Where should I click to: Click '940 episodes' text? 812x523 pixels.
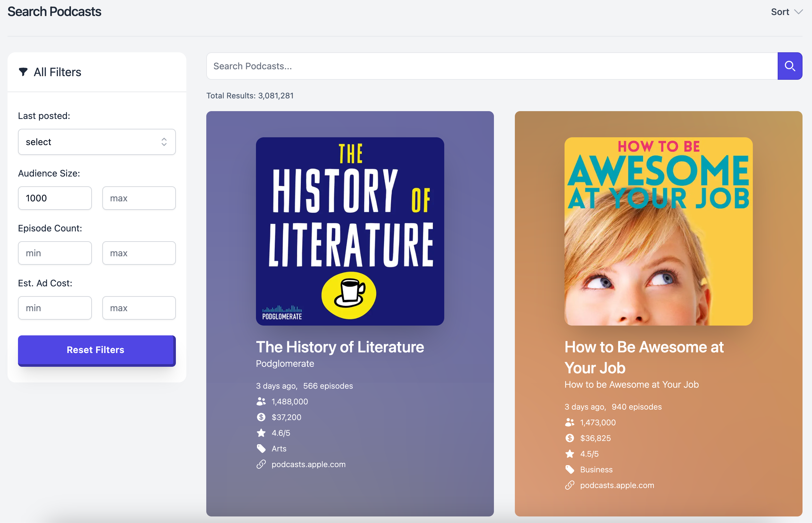[x=636, y=407]
